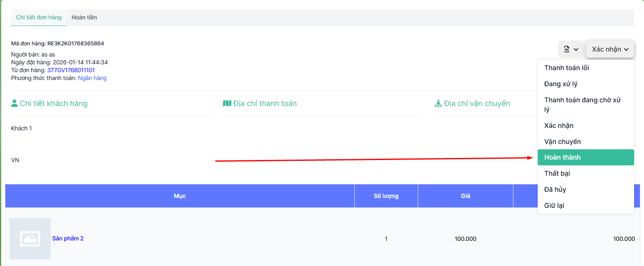644x266 pixels.
Task: Click the product image placeholder thumbnail
Action: 30,238
